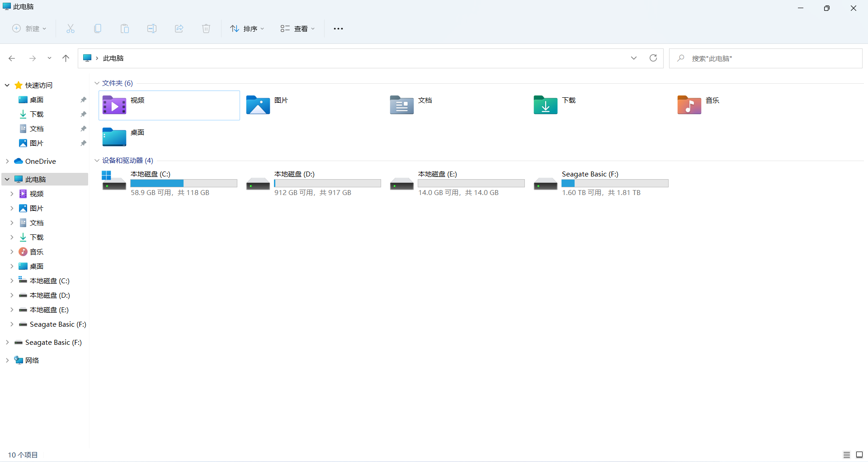This screenshot has width=868, height=462.
Task: Open the address bar history dropdown
Action: point(634,58)
